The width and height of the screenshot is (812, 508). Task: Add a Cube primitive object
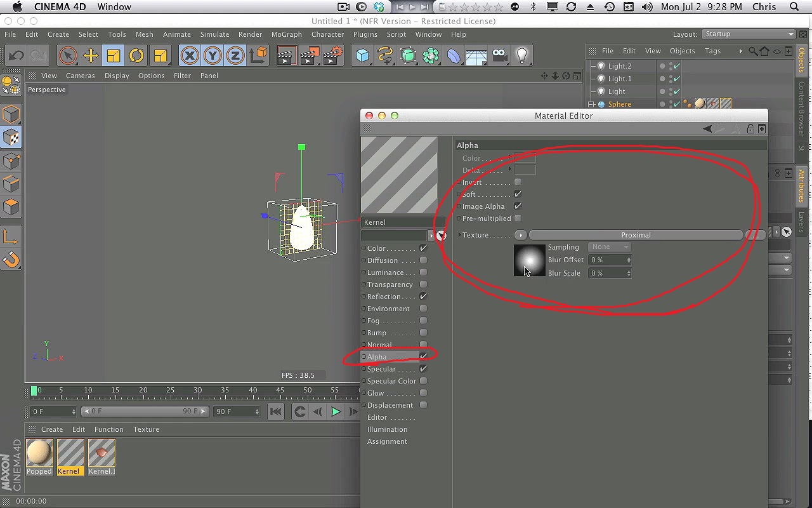[362, 56]
